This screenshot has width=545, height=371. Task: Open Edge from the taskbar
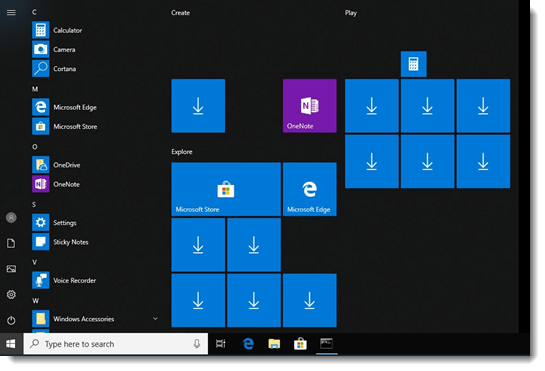tap(248, 344)
